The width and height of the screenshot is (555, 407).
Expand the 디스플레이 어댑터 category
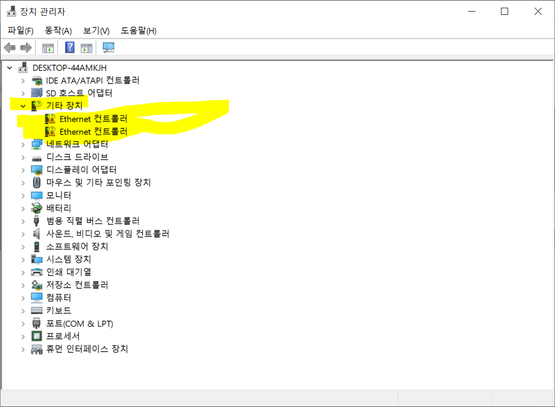tap(23, 170)
